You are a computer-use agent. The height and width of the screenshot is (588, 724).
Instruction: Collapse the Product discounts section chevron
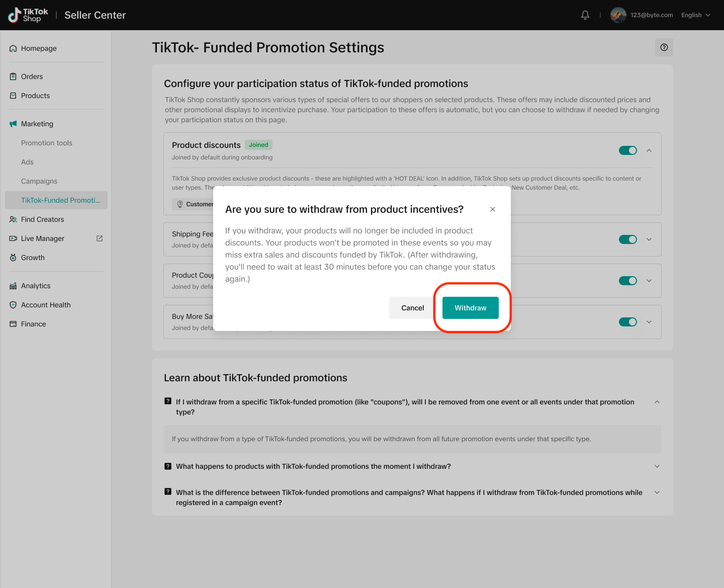[x=649, y=150]
